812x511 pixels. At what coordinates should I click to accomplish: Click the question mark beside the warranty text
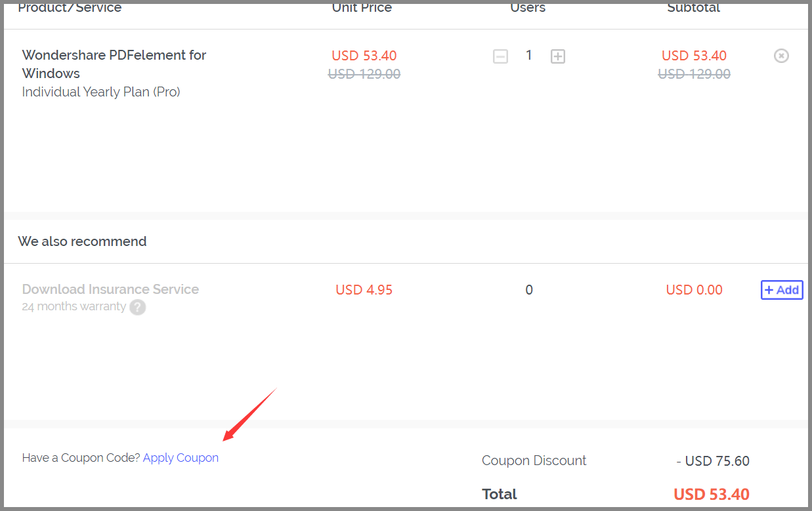(137, 307)
